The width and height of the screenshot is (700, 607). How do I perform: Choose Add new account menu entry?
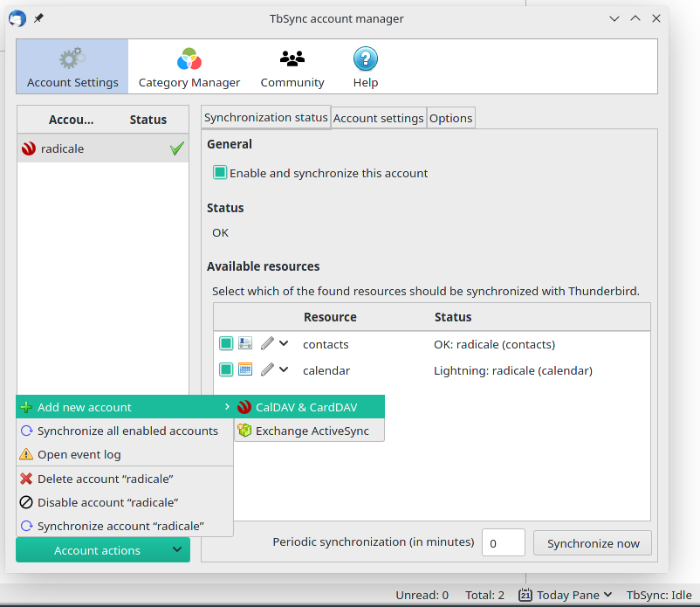click(125, 407)
